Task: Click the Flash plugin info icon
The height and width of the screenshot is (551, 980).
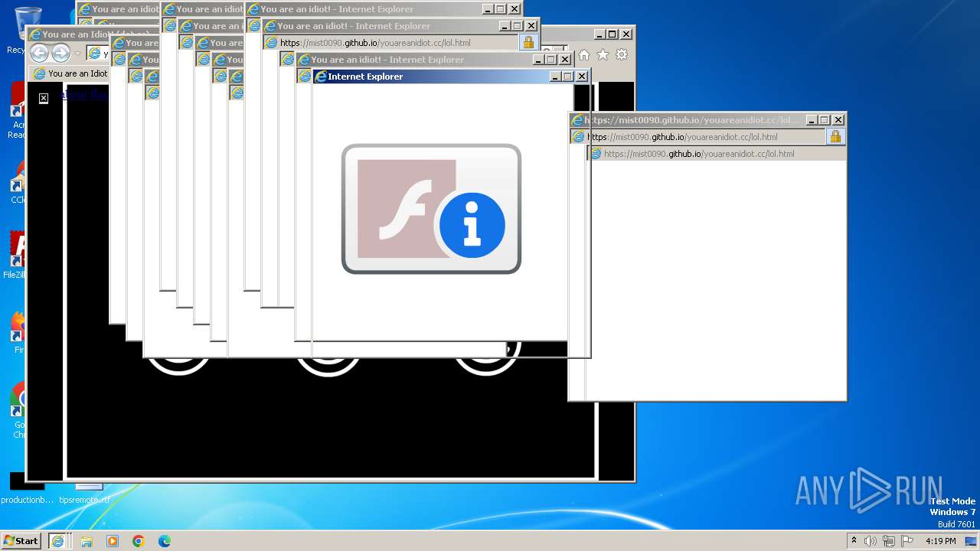Action: [431, 209]
